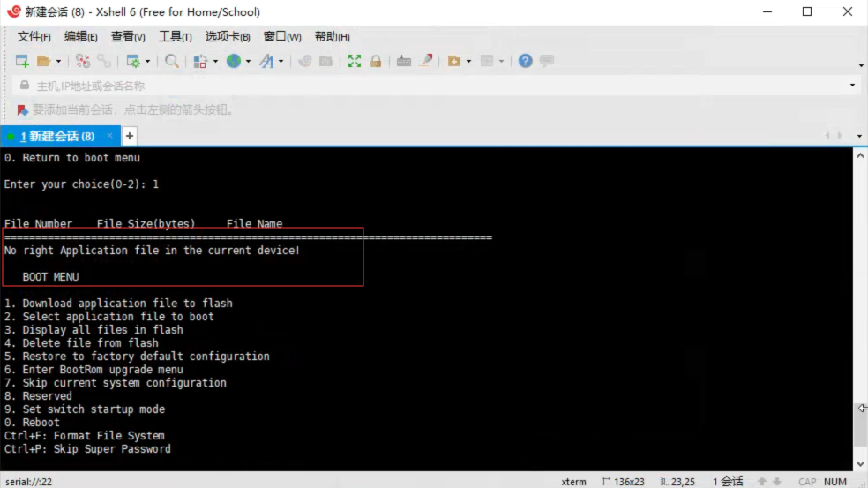Open the 编辑(E) menu
The image size is (868, 488).
(x=81, y=37)
